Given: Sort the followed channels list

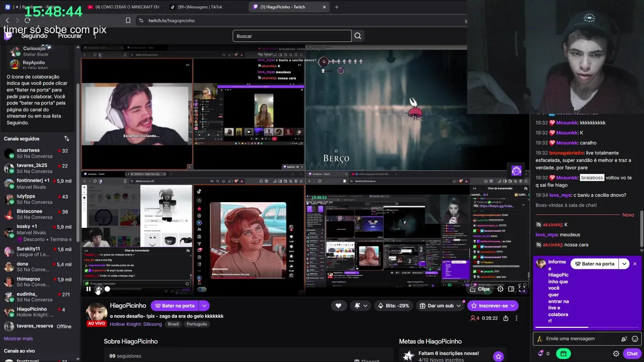Looking at the screenshot, I should pyautogui.click(x=66, y=139).
